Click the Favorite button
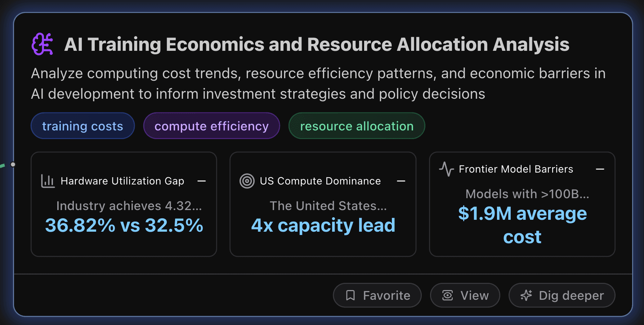 point(377,295)
